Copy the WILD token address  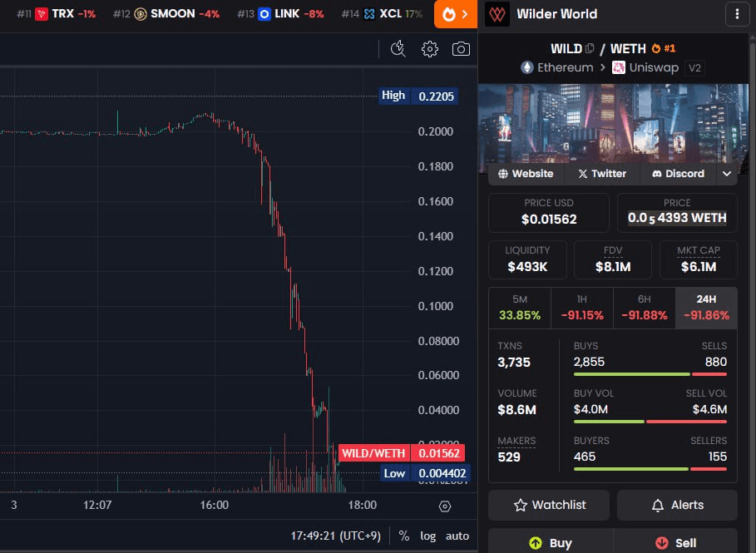pos(590,48)
